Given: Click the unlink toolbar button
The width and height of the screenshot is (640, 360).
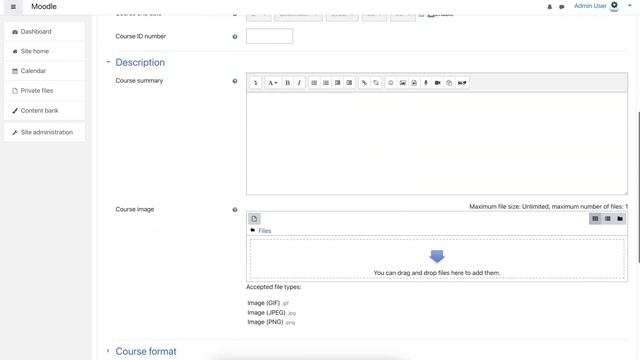Looking at the screenshot, I should [376, 83].
